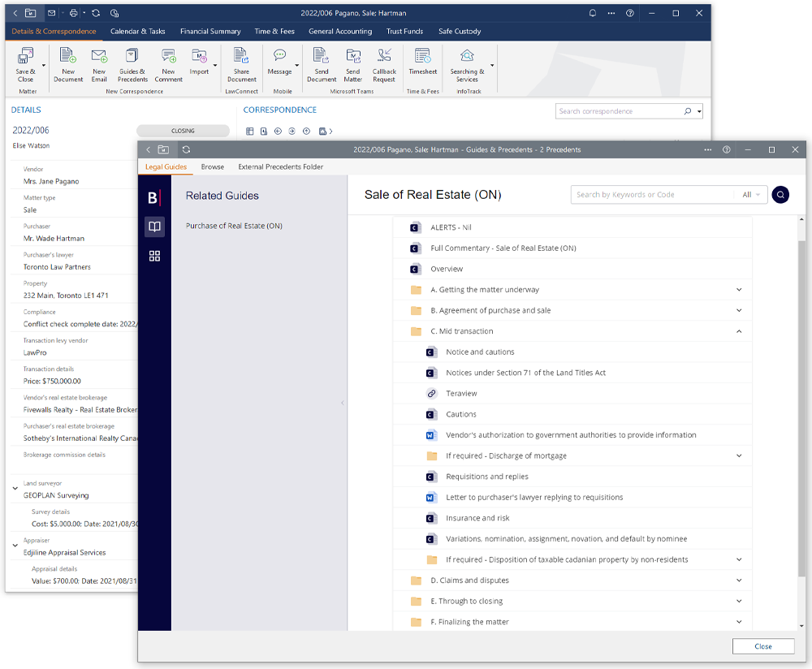Click refresh icon in main window title bar
The height and width of the screenshot is (669, 812).
(x=96, y=13)
